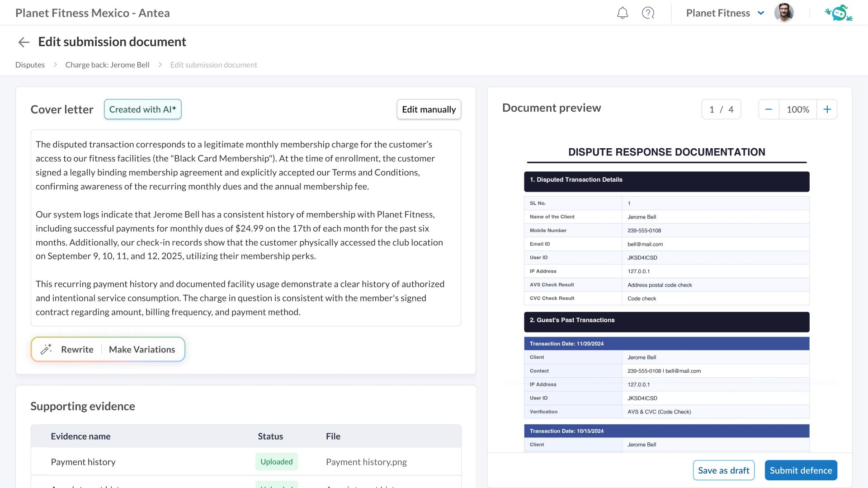Zoom in with the plus icon
The width and height of the screenshot is (868, 488).
[827, 109]
